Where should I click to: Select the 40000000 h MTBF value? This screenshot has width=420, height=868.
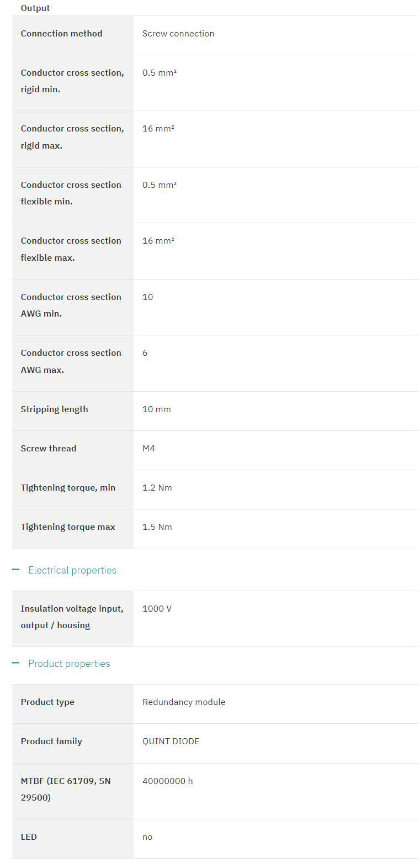[x=168, y=781]
